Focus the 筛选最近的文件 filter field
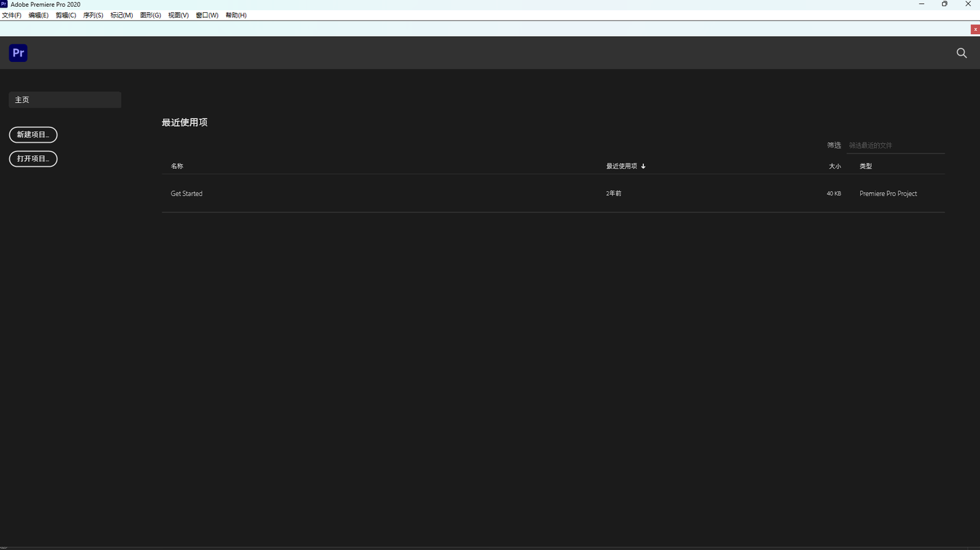This screenshot has height=550, width=980. (x=895, y=146)
